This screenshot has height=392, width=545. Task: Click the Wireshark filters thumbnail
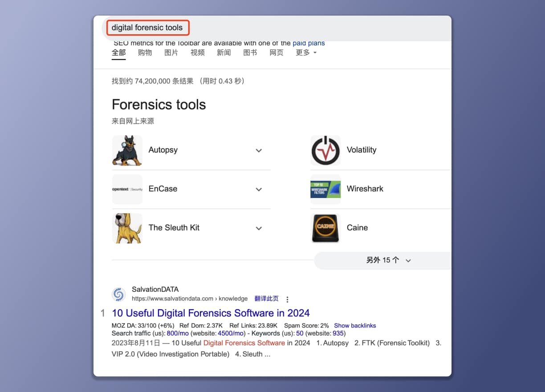[325, 189]
